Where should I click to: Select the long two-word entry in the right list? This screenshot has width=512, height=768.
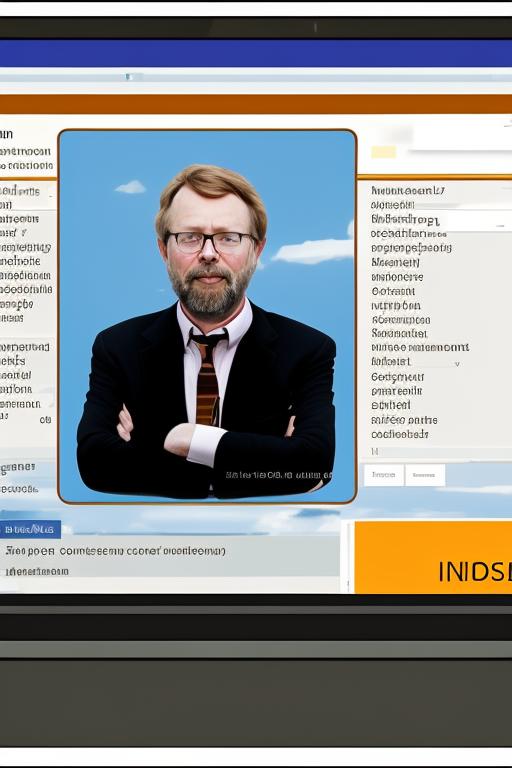click(x=420, y=347)
